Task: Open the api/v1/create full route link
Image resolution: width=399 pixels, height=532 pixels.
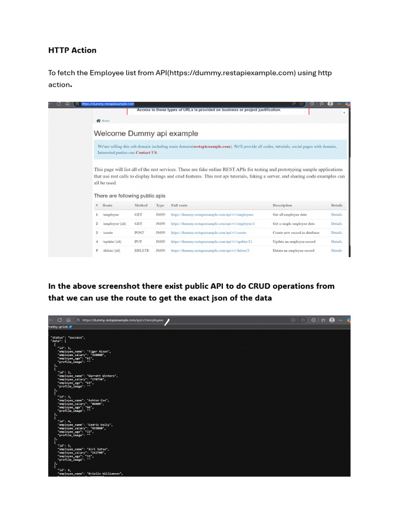Action: tap(209, 233)
